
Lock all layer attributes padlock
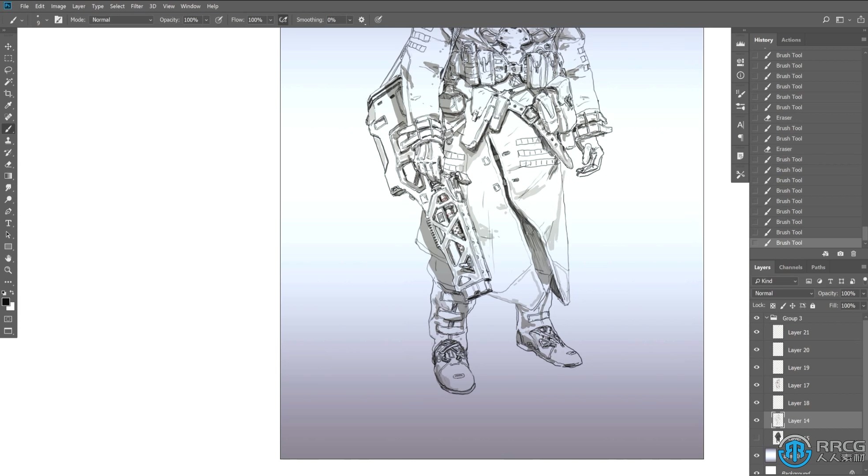click(813, 305)
